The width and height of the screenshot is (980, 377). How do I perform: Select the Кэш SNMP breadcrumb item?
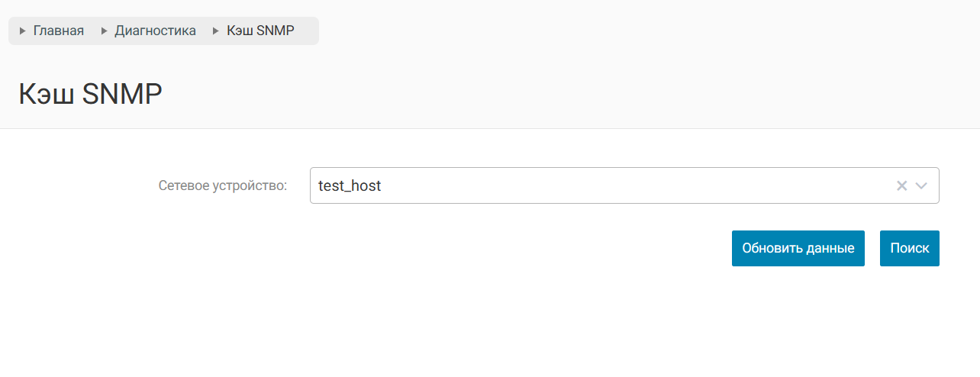click(260, 31)
